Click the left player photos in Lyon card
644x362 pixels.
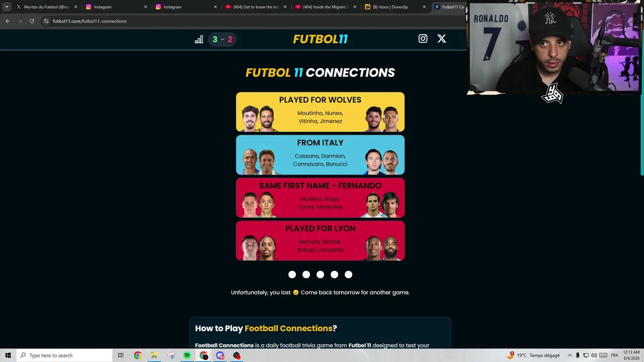point(259,247)
